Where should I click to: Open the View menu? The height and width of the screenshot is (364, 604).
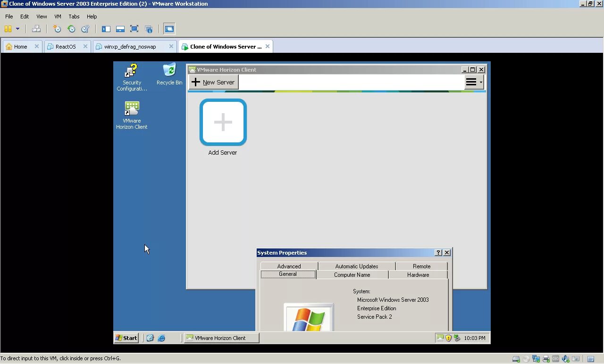pos(42,17)
